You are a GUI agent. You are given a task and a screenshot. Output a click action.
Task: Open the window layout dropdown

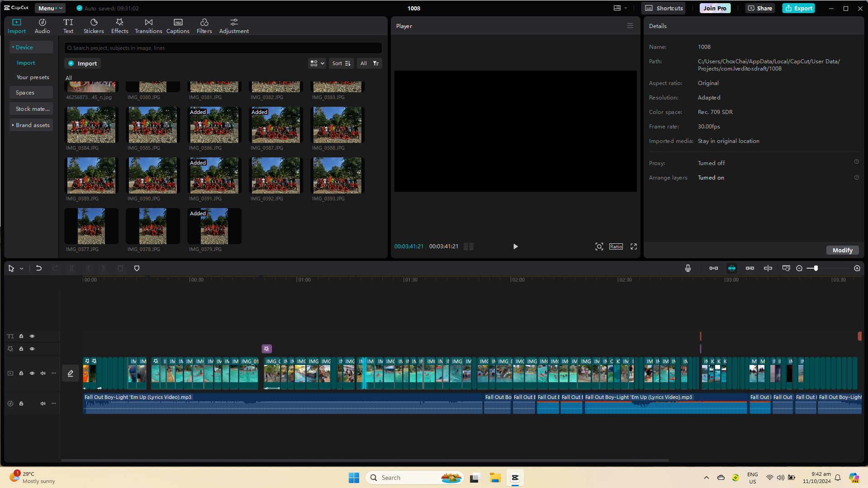coord(620,8)
